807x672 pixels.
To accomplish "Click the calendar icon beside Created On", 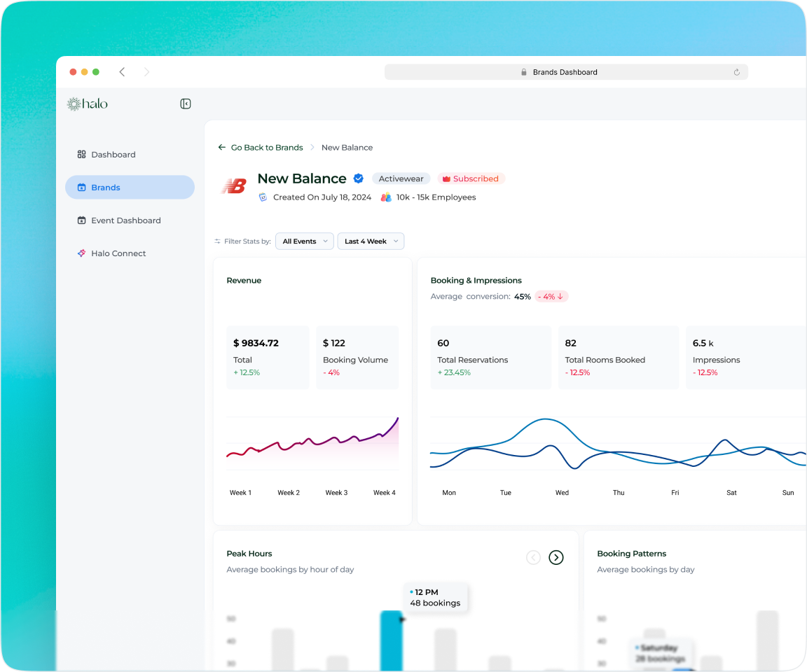I will 263,197.
